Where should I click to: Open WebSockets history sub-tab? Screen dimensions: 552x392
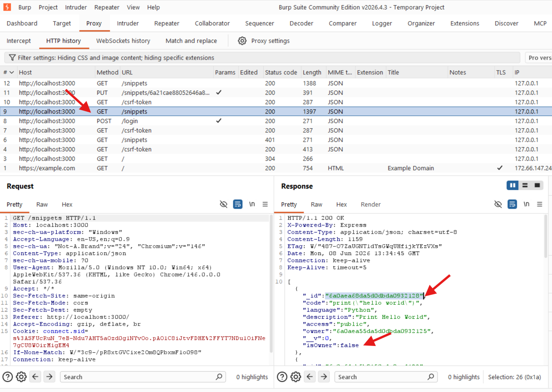pyautogui.click(x=123, y=41)
